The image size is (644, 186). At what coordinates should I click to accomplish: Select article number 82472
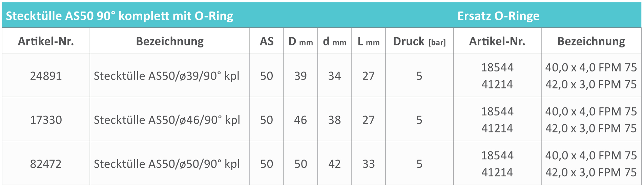coord(46,164)
